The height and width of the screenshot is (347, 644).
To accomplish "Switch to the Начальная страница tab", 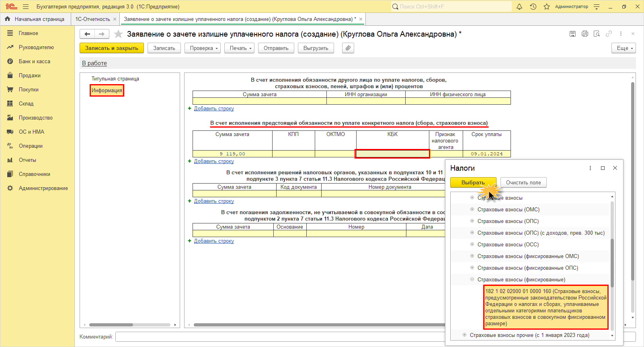I will [x=35, y=19].
